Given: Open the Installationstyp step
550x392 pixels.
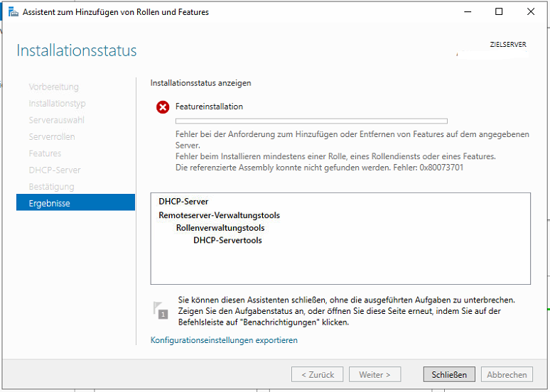Looking at the screenshot, I should pyautogui.click(x=57, y=104).
